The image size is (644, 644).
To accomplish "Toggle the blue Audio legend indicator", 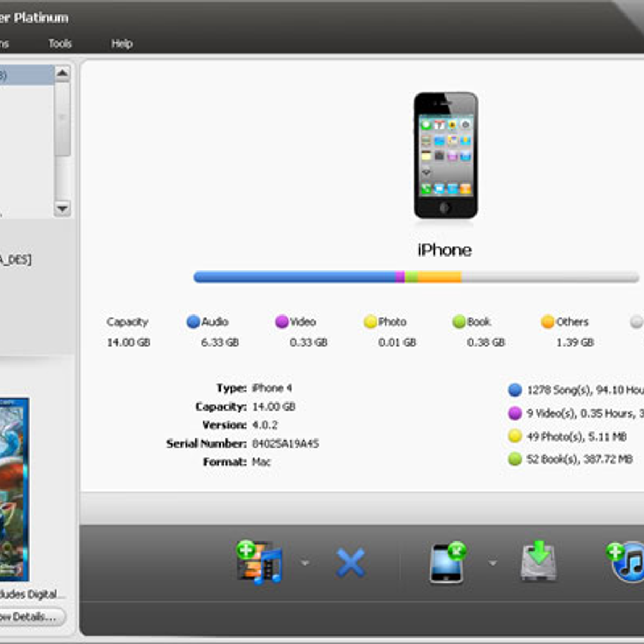I will click(x=193, y=321).
